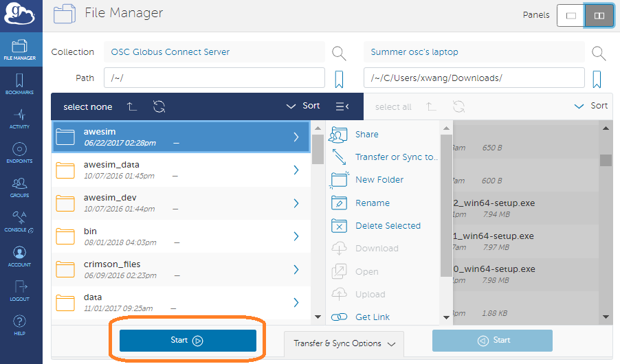The image size is (620, 364).
Task: Expand awesim_data folder with chevron
Action: pos(296,170)
